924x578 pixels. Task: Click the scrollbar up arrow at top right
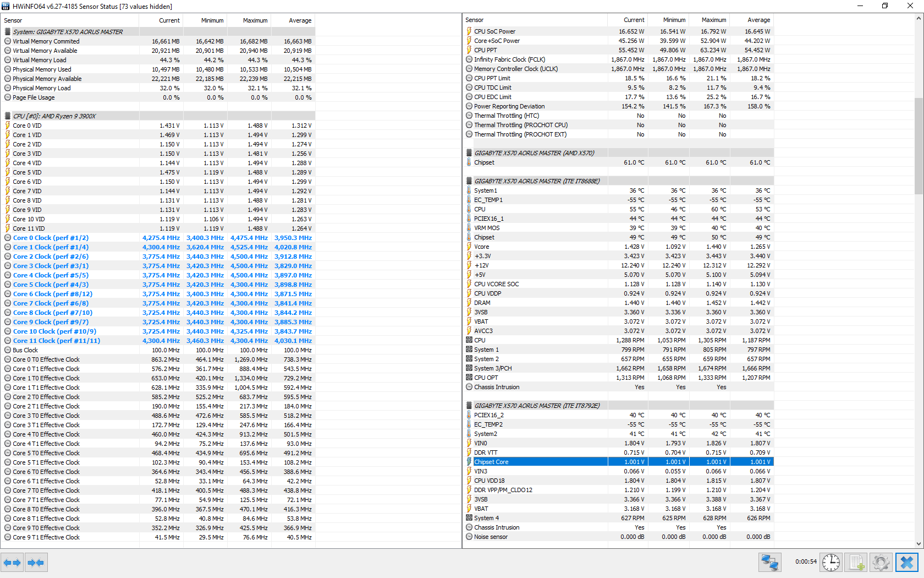point(919,18)
